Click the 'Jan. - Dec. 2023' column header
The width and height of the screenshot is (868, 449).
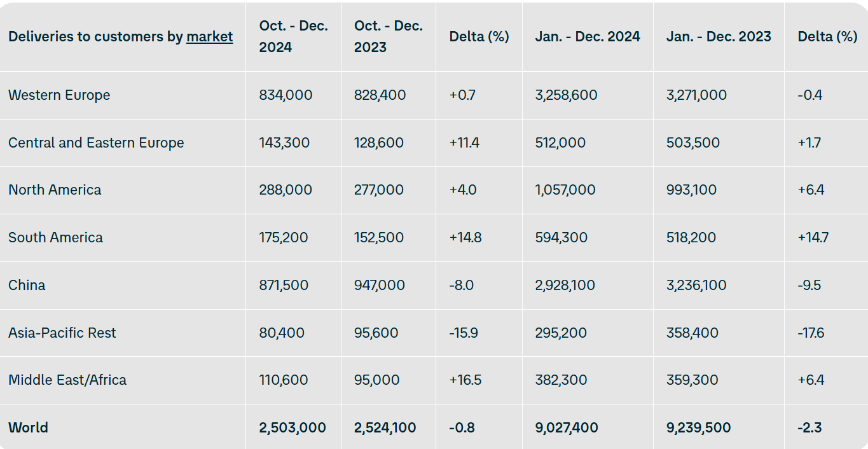[719, 37]
